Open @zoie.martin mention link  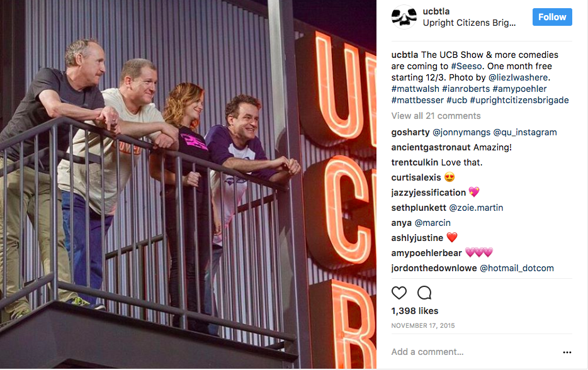(x=476, y=208)
